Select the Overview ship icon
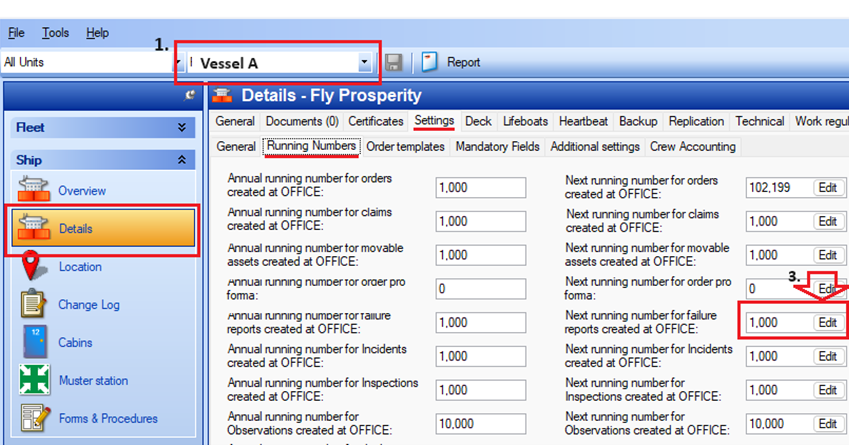Image resolution: width=849 pixels, height=445 pixels. click(34, 190)
